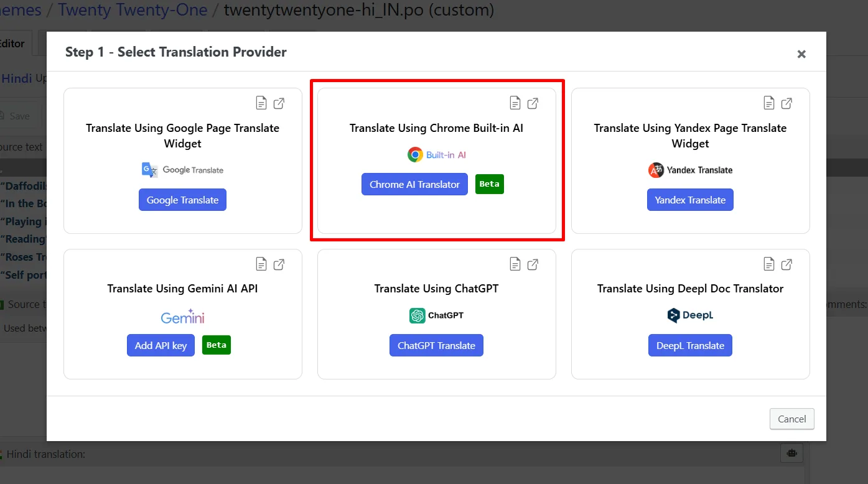Open the Twenty Twenty-One breadcrumb link

coord(133,9)
